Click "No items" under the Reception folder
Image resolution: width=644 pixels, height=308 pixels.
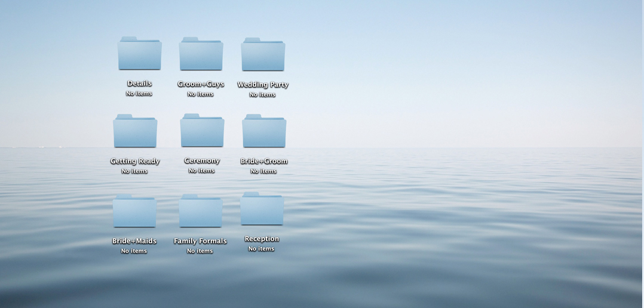(x=261, y=249)
